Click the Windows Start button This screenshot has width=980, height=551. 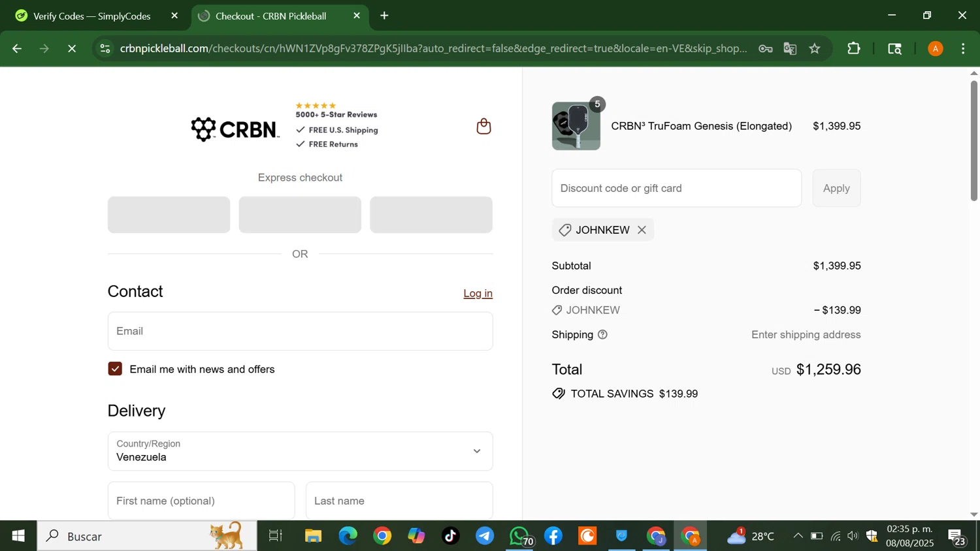click(18, 536)
